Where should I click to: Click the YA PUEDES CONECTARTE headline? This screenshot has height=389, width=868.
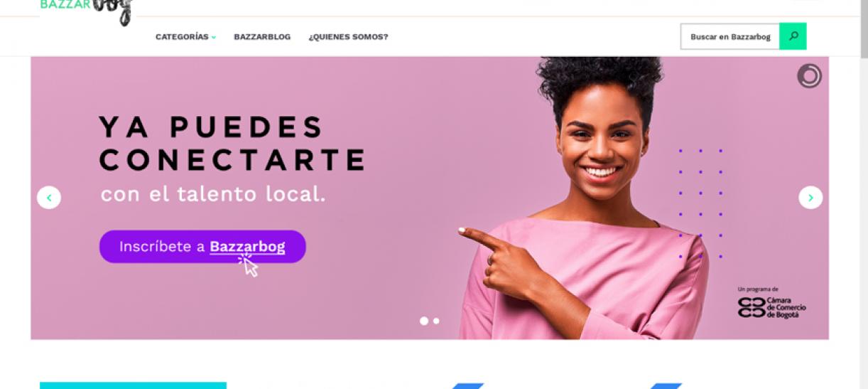[232, 144]
